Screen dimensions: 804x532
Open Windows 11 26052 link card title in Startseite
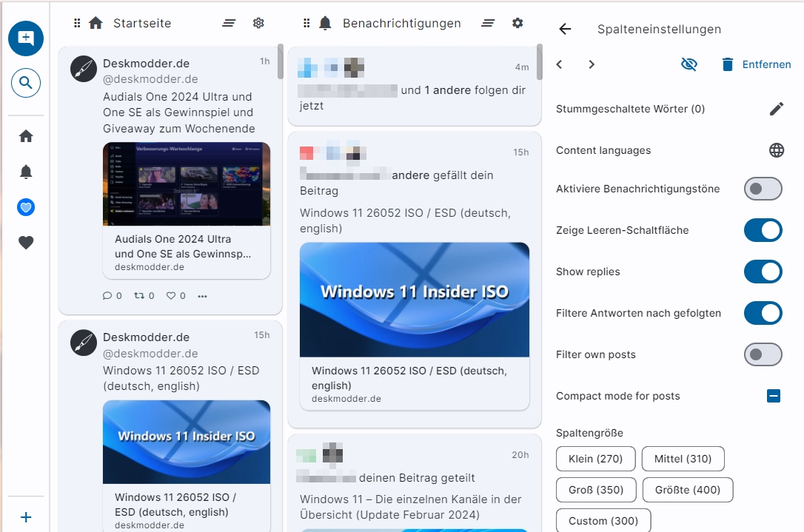click(175, 505)
